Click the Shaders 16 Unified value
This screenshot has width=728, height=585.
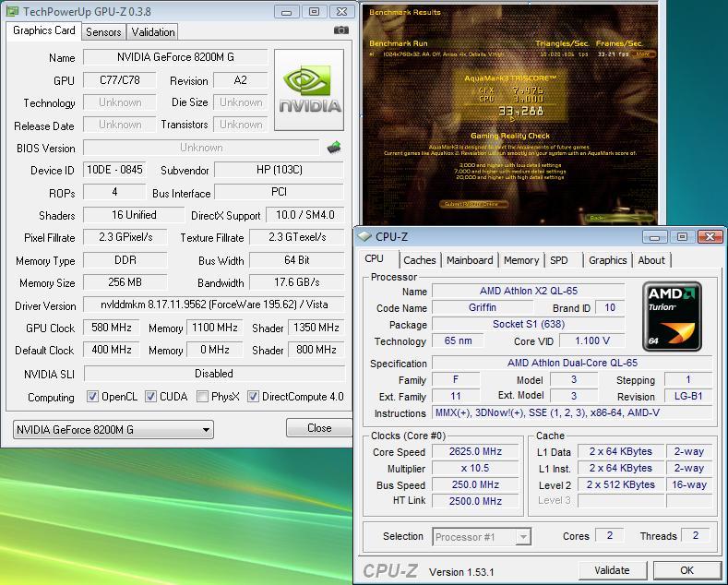click(x=134, y=214)
